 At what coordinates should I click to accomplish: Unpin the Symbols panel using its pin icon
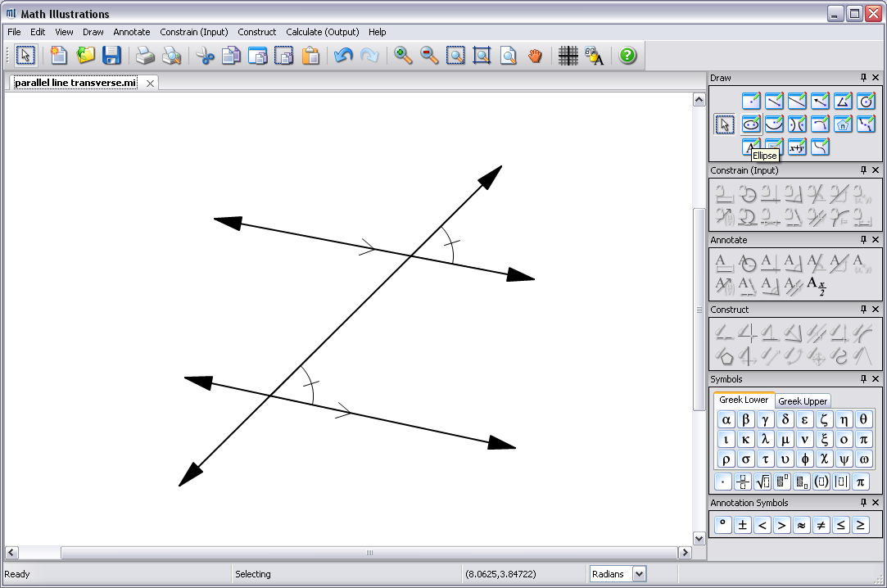[863, 378]
